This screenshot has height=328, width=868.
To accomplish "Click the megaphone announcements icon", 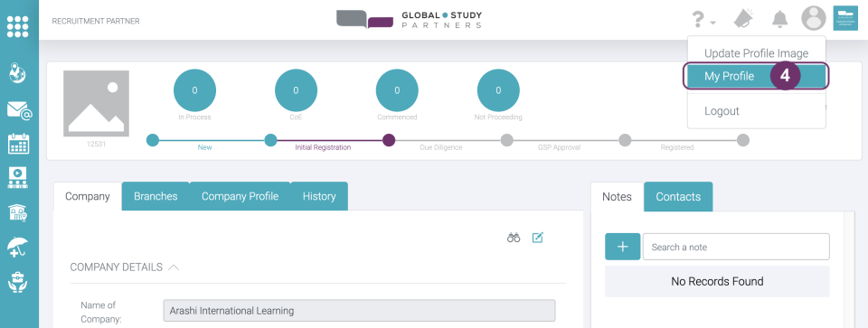I will point(743,19).
